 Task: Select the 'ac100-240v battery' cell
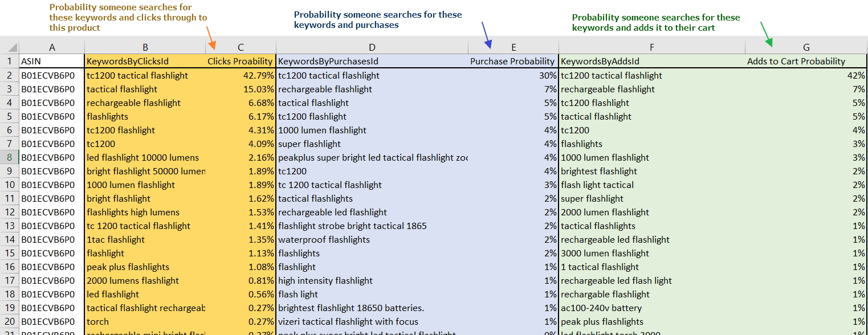coord(652,308)
